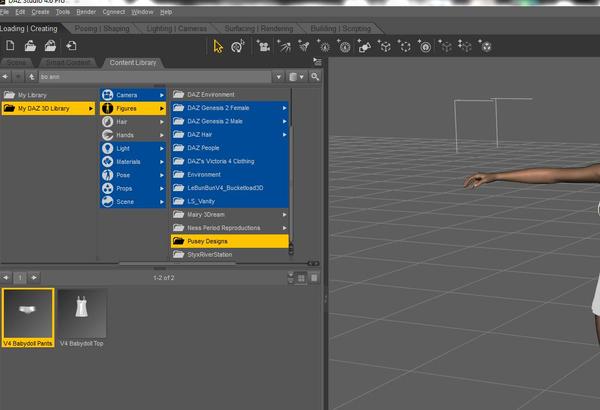This screenshot has width=600, height=410.
Task: Expand the Pose category arrow
Action: [x=162, y=175]
